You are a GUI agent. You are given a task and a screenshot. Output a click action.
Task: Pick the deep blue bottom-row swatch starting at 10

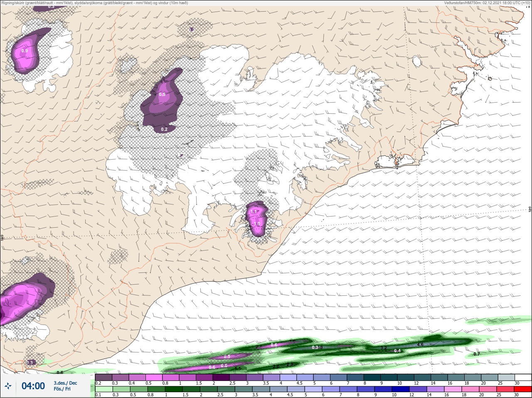tap(401, 389)
